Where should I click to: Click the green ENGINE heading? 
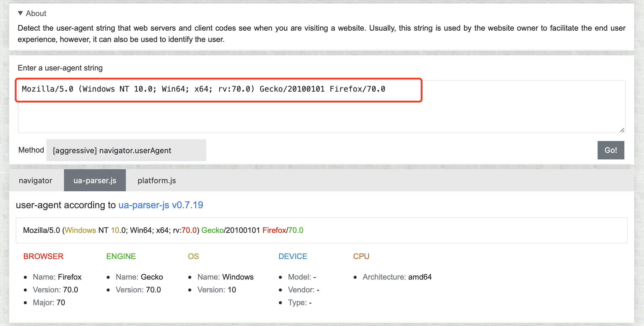pos(121,256)
